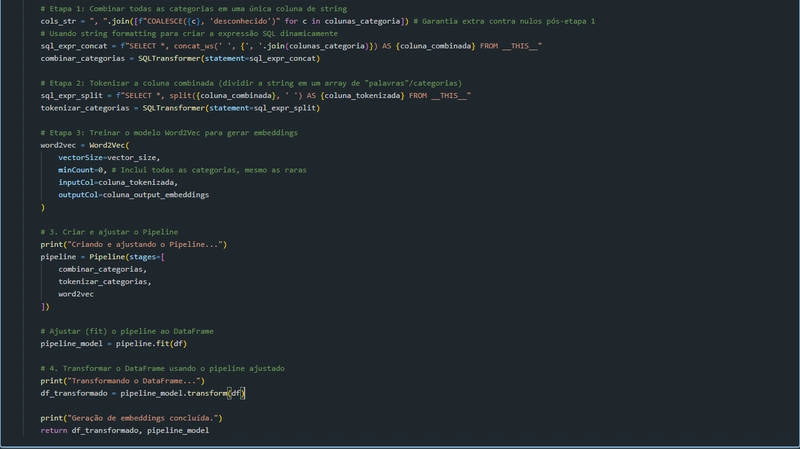
Task: Click the 'combinar_categorias,' entry in the stages list
Action: click(x=103, y=269)
